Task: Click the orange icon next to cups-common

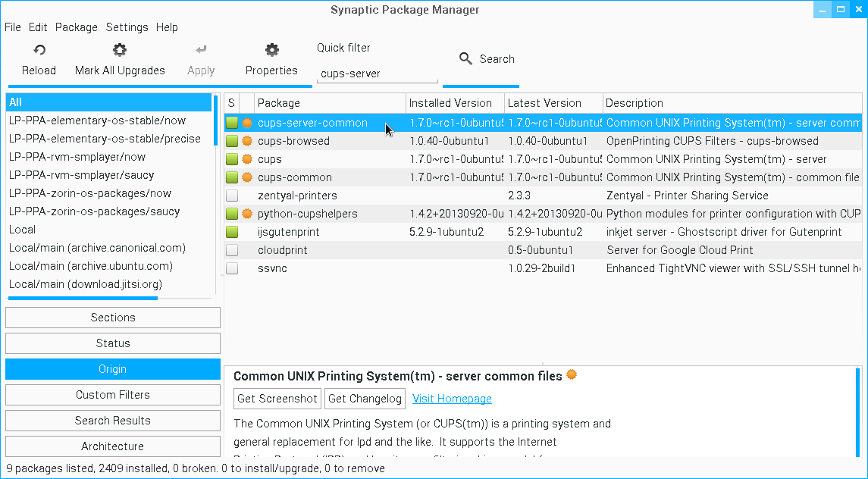Action: (x=246, y=177)
